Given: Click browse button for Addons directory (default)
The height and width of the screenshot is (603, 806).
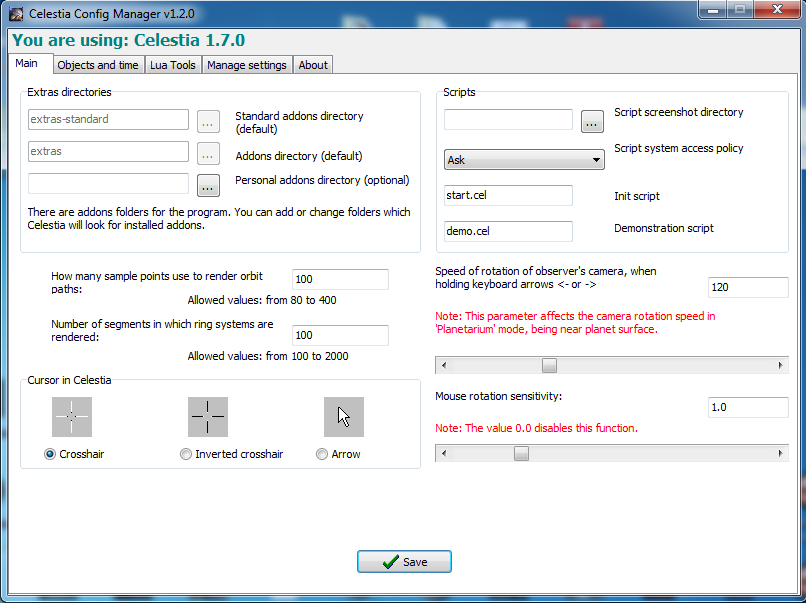Looking at the screenshot, I should click(x=208, y=154).
